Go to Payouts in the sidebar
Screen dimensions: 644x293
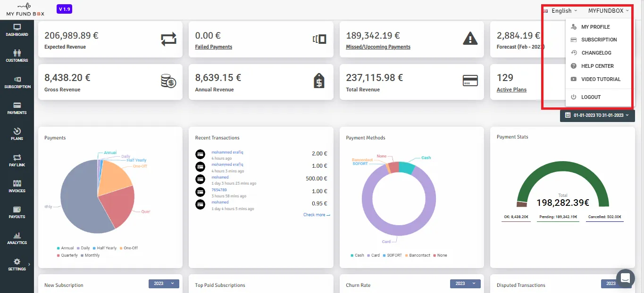pyautogui.click(x=17, y=212)
